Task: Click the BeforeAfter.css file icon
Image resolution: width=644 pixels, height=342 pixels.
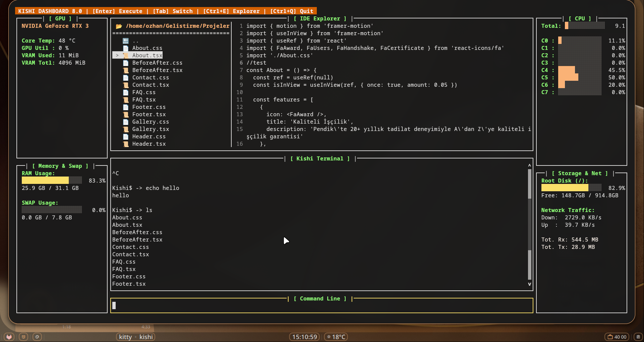Action: coord(126,63)
